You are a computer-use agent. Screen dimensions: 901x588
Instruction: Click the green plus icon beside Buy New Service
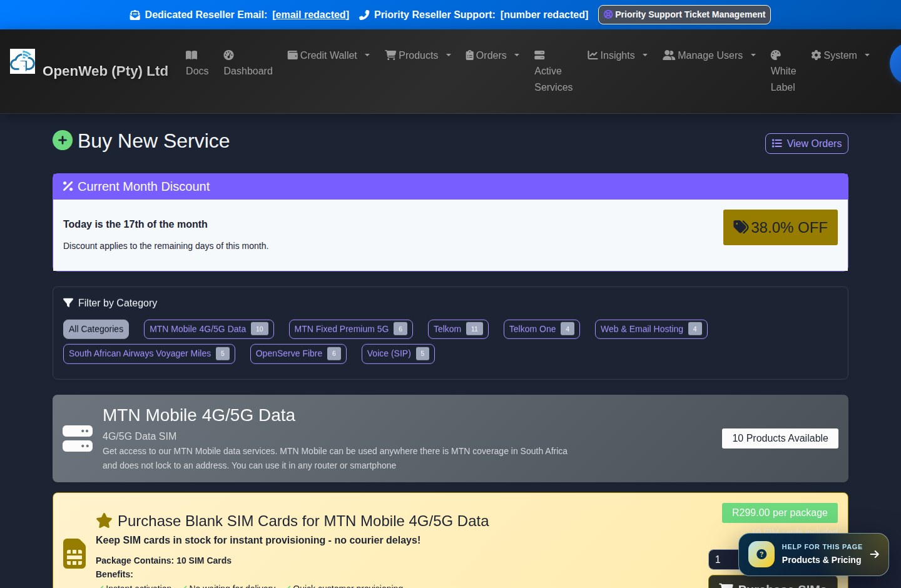(63, 140)
